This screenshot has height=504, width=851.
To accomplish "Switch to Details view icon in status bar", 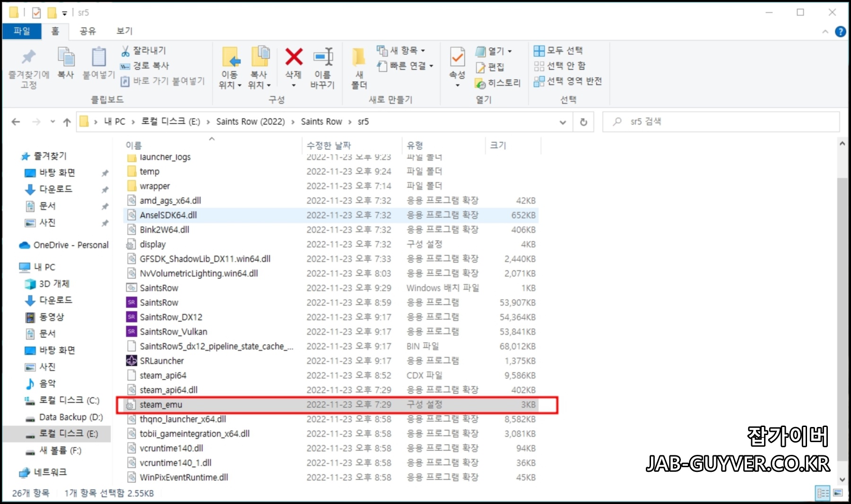I will 823,493.
